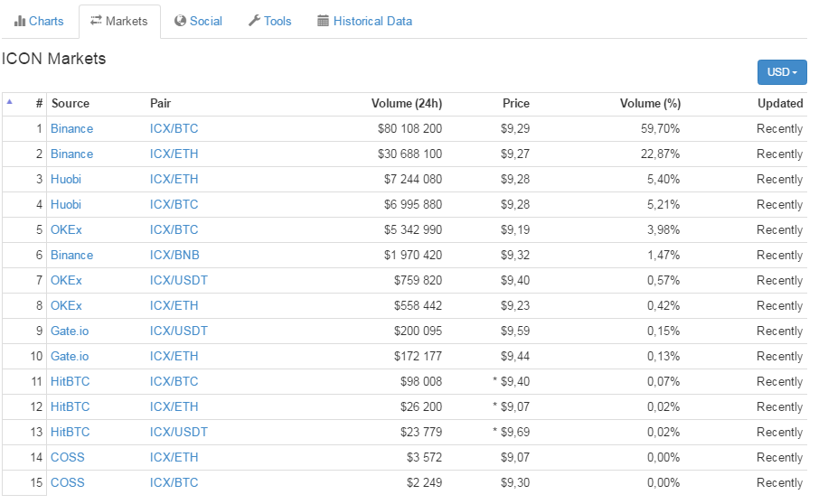Click OKEx source for ICX/USDT row
Image resolution: width=819 pixels, height=504 pixels.
pos(66,280)
